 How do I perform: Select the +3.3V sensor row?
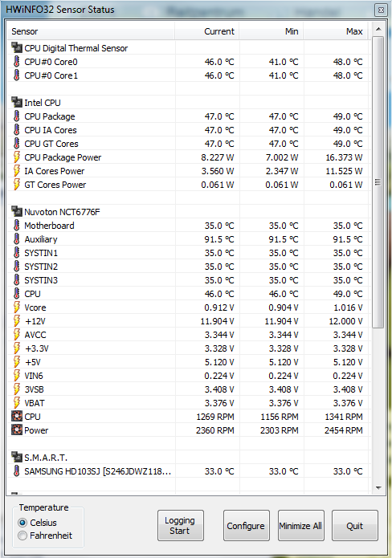point(188,348)
